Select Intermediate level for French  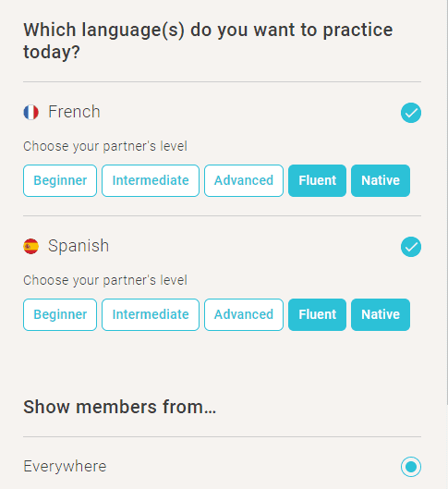pos(151,180)
